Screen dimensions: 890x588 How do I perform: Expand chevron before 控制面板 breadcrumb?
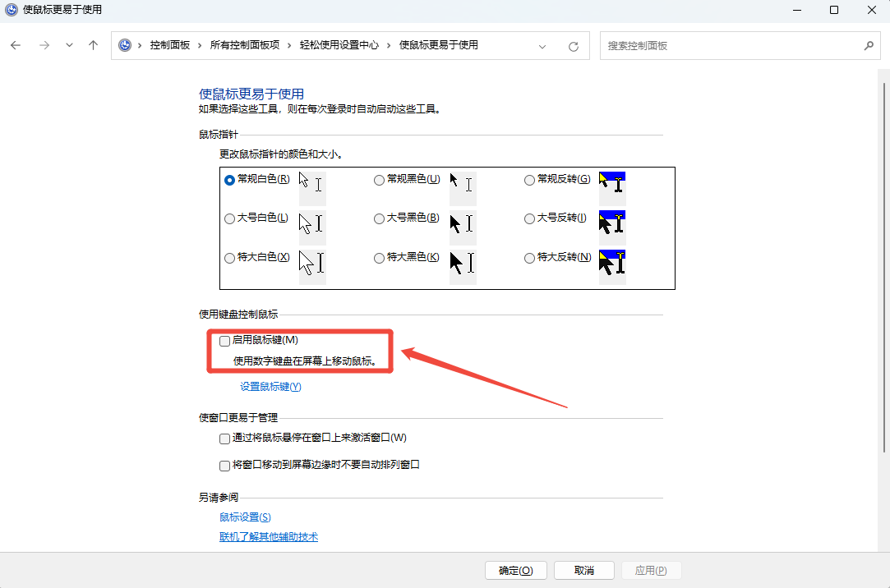click(140, 46)
